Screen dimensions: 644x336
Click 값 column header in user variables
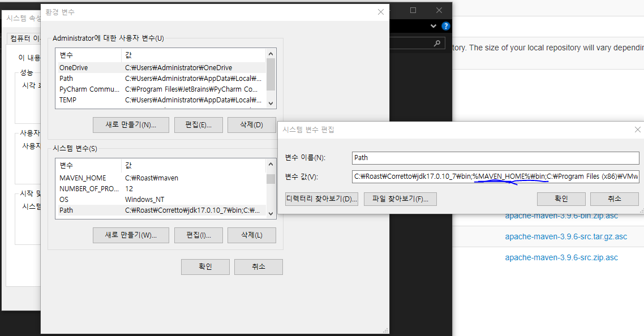[194, 55]
